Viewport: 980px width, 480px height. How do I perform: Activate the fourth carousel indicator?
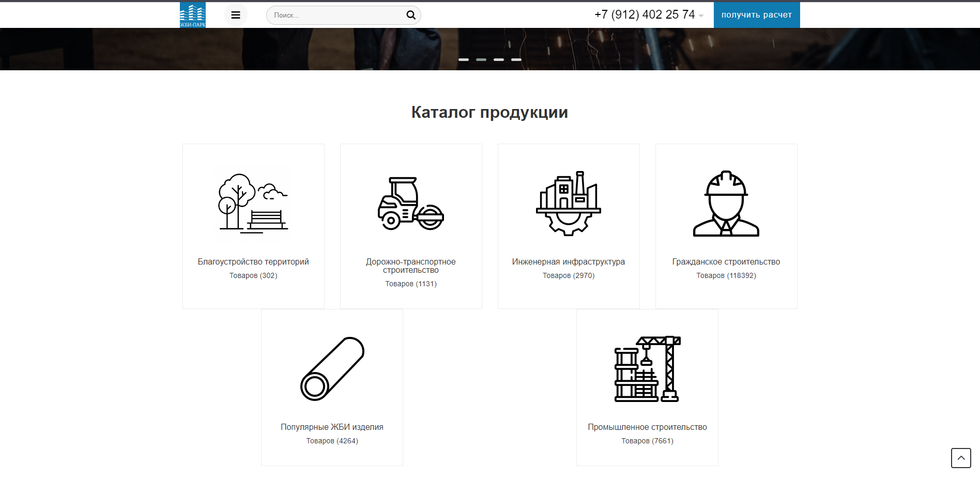(516, 59)
